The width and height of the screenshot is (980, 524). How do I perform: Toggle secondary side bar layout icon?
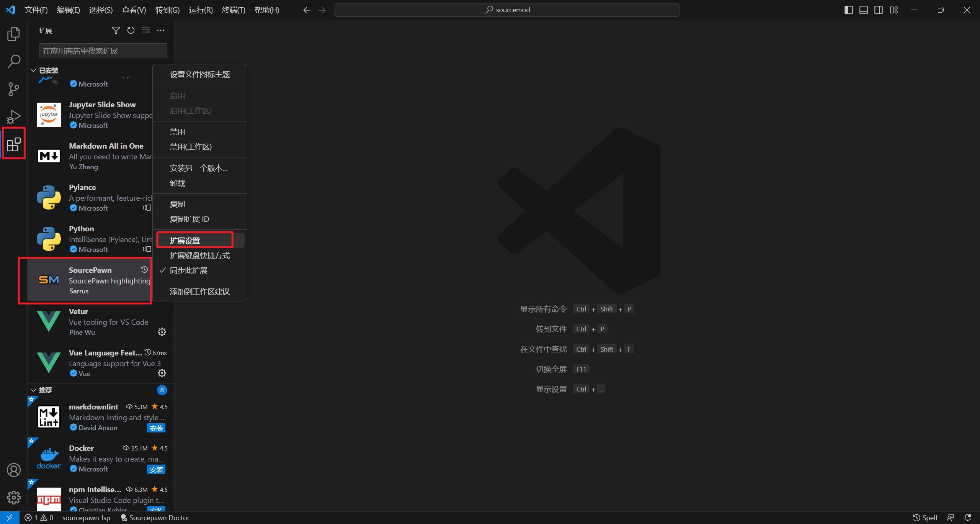(879, 10)
